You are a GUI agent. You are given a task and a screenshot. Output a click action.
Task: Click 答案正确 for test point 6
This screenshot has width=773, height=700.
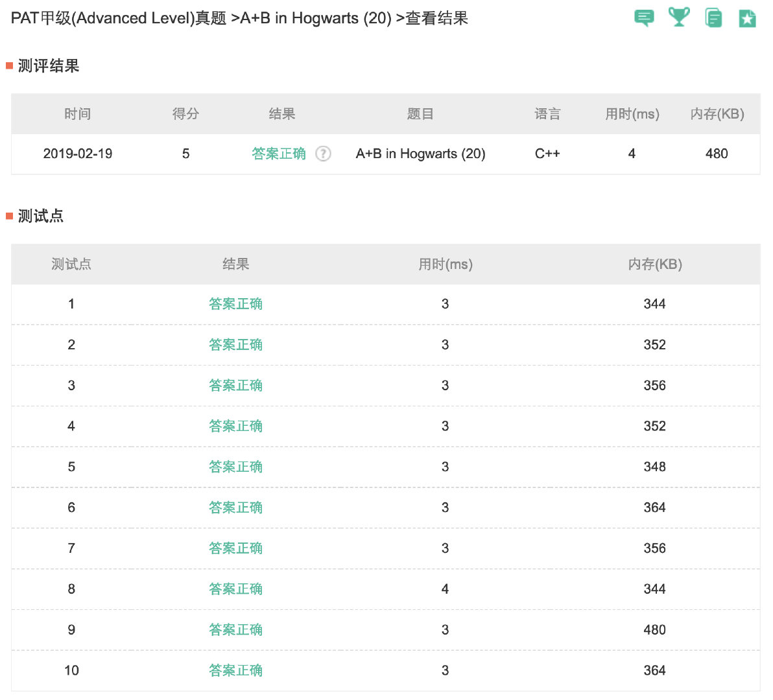pos(235,507)
